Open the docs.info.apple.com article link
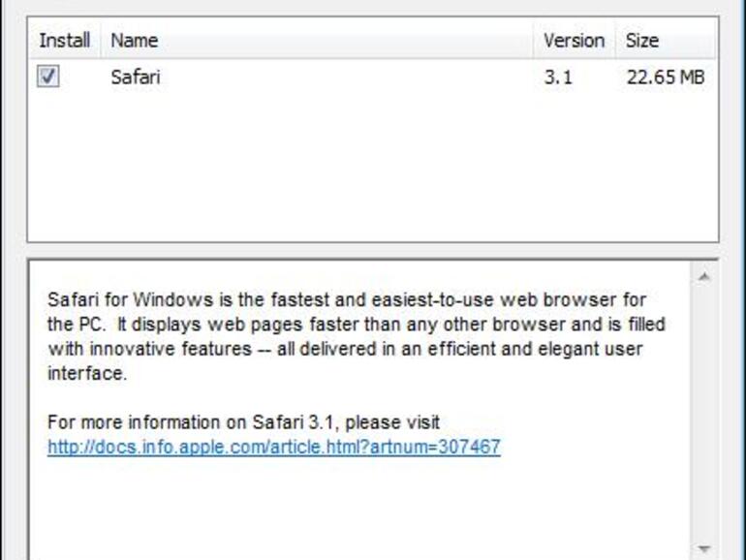The height and width of the screenshot is (560, 746). (274, 447)
